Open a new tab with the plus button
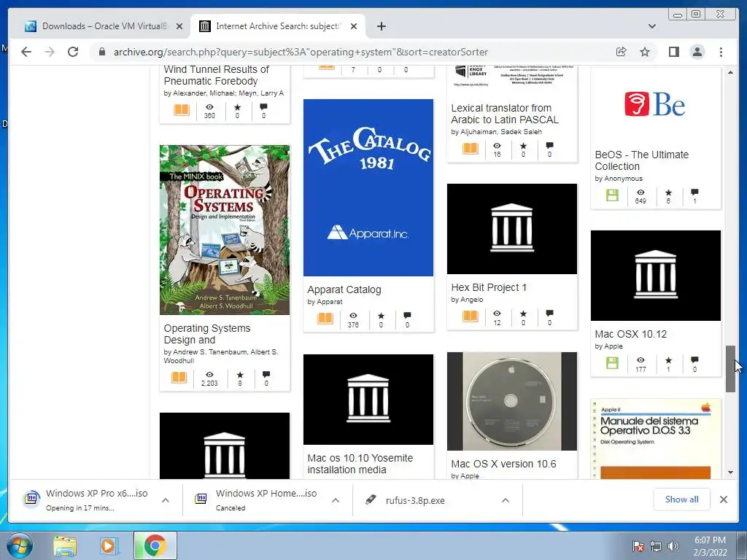747x560 pixels. point(381,26)
